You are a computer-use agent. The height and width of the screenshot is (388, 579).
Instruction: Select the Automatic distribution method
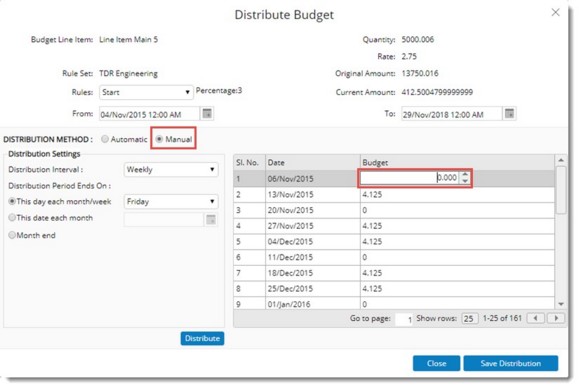(x=105, y=139)
